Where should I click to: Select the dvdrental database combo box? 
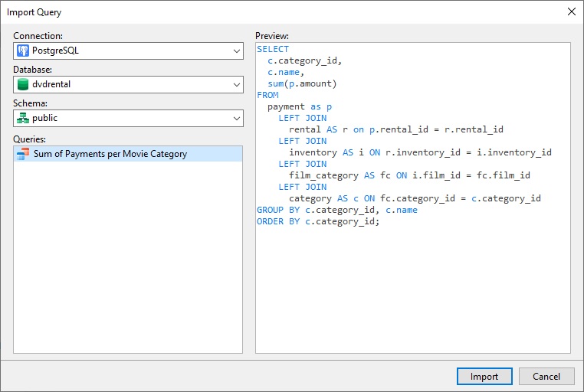pyautogui.click(x=128, y=85)
